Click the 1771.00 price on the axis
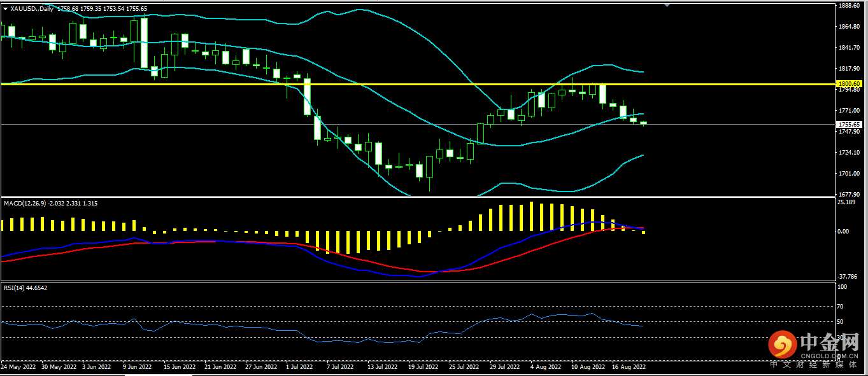Screen dimensions: 868x376 tap(850, 111)
